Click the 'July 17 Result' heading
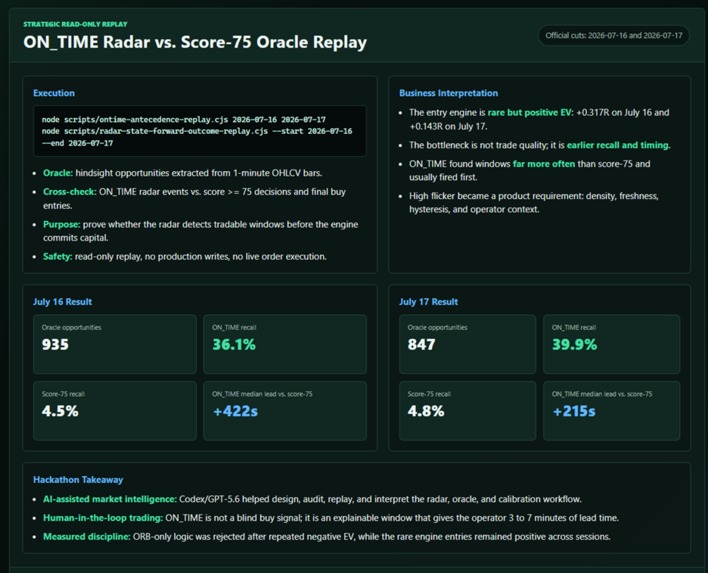The height and width of the screenshot is (573, 708). point(428,302)
